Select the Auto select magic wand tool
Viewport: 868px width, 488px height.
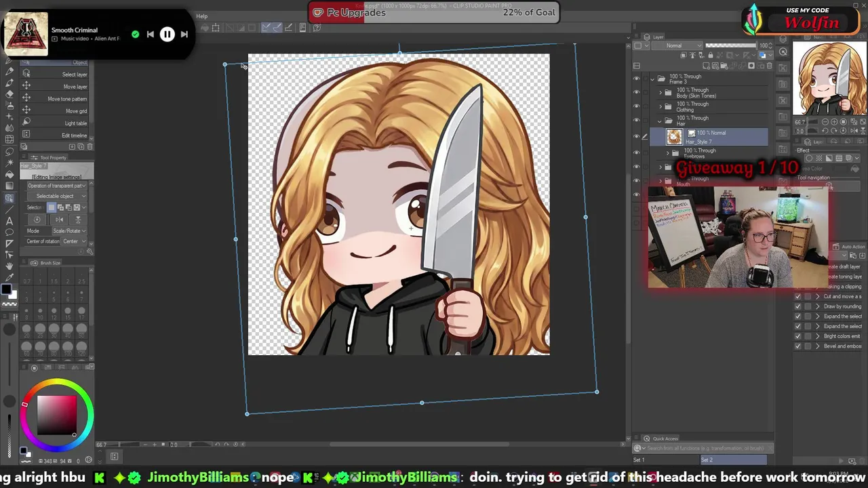tap(9, 163)
